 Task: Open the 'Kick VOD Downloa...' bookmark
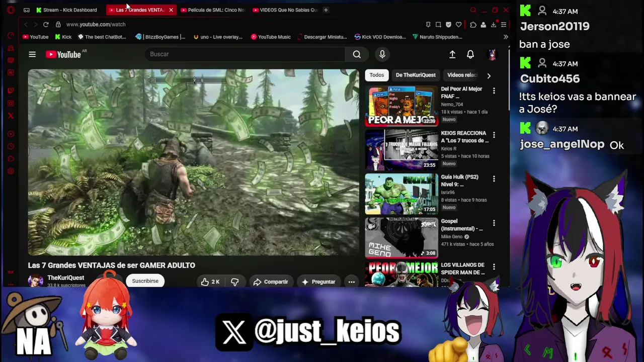click(380, 37)
